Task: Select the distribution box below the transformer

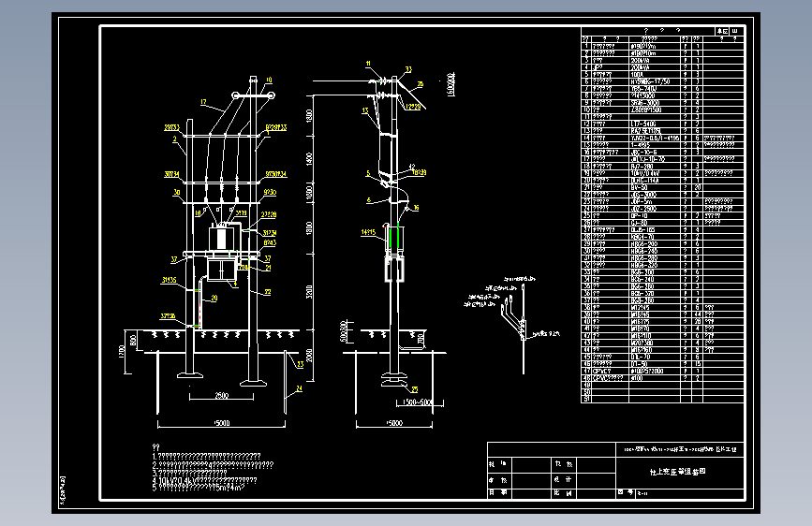Action: click(x=222, y=270)
